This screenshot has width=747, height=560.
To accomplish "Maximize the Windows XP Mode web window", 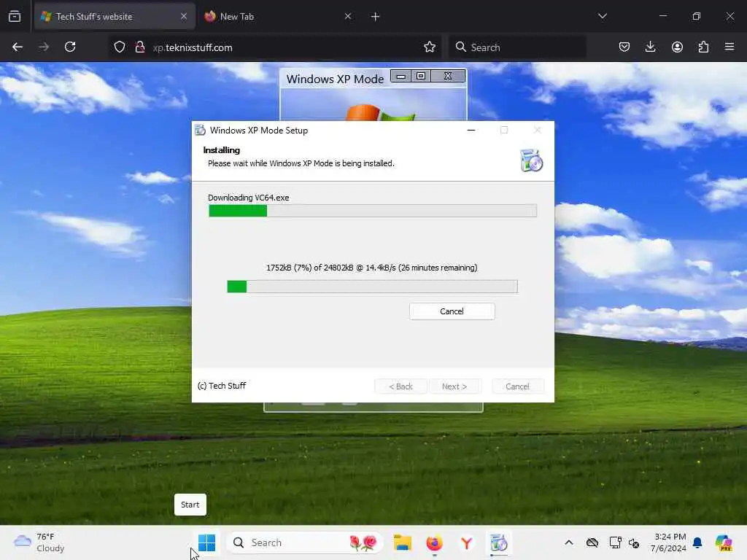I will [421, 76].
